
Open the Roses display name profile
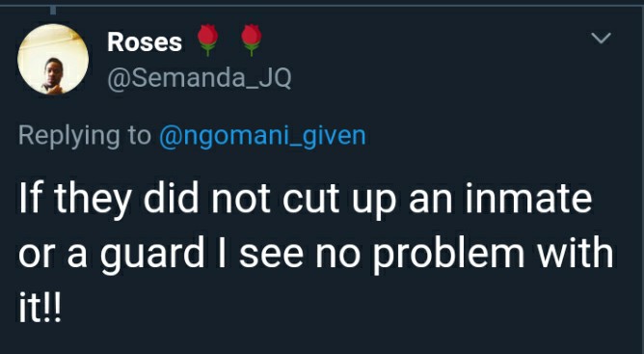(x=145, y=42)
